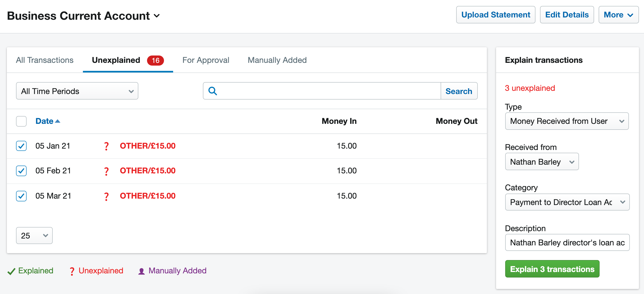The height and width of the screenshot is (294, 644).
Task: Click the green Explained checkmark legend icon
Action: [x=11, y=271]
